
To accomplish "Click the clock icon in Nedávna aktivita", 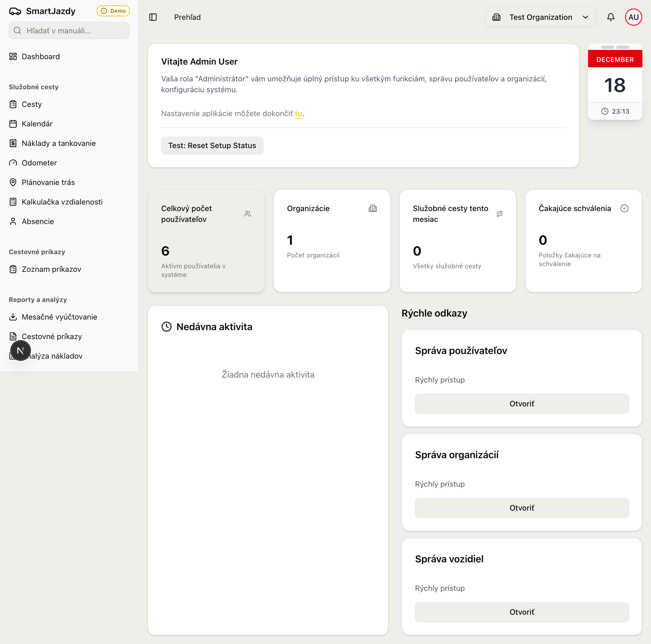I will tap(167, 326).
